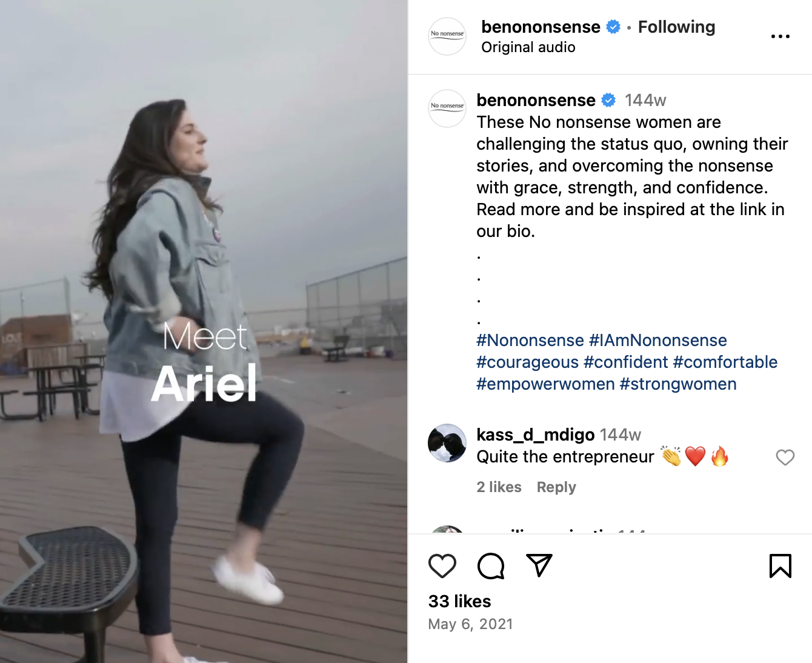View the 2 likes on comment
The height and width of the screenshot is (663, 812).
(x=499, y=487)
